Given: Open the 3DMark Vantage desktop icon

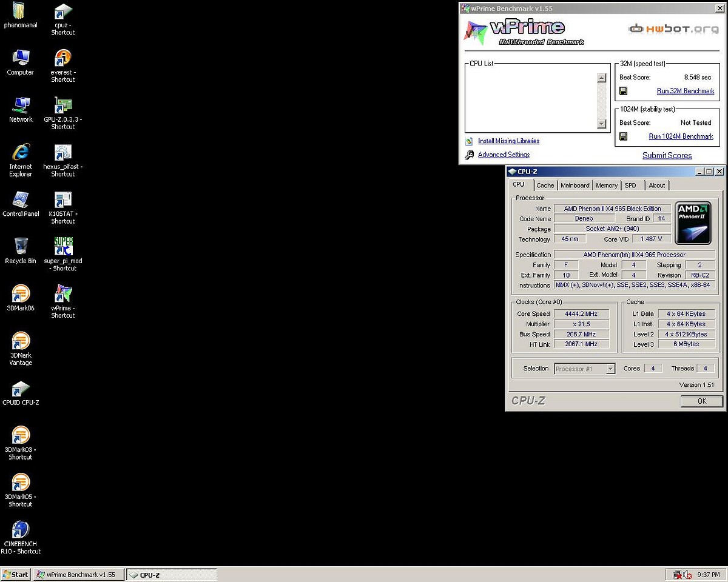Looking at the screenshot, I should pos(21,341).
